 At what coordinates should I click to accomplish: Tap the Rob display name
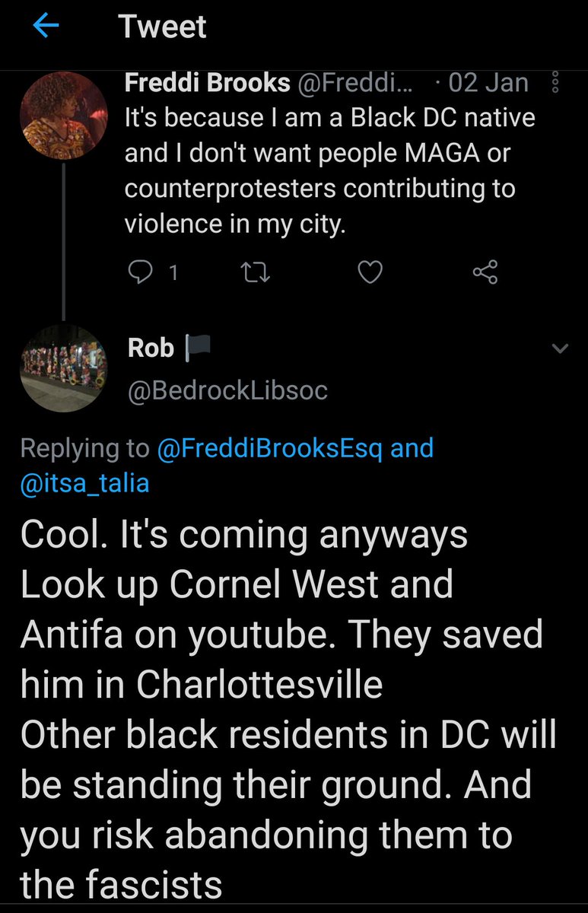pos(151,348)
